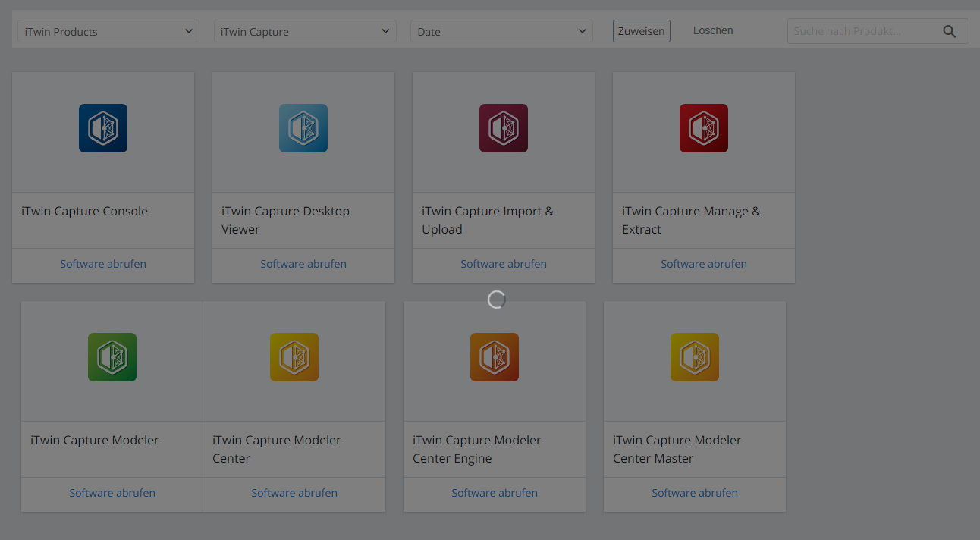Expand the iTwin Capture filter dropdown

[305, 32]
